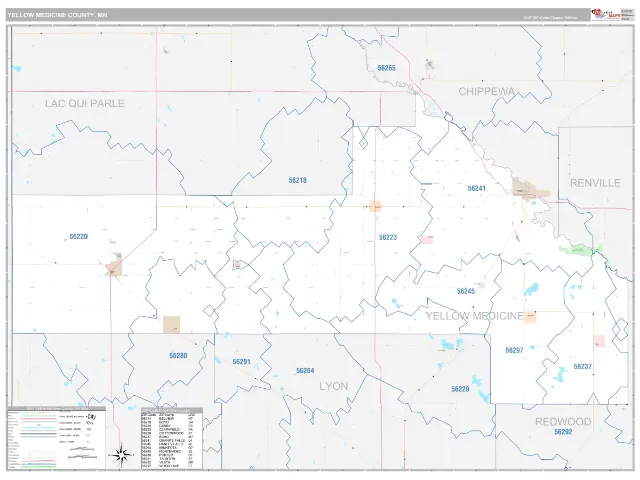Click the 'City' symbol in the legend
This screenshot has width=640, height=480.
[x=91, y=417]
